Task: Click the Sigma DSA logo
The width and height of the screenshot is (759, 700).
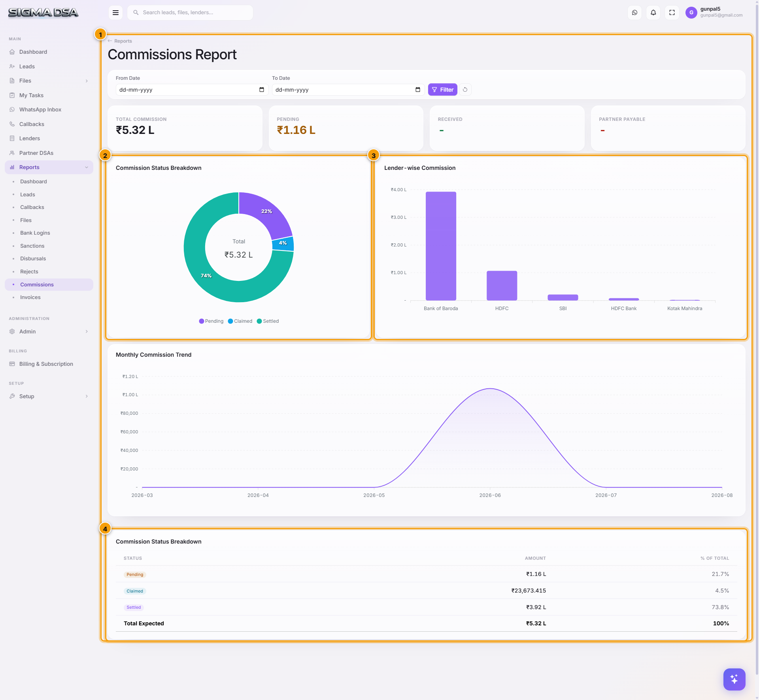Action: (43, 13)
